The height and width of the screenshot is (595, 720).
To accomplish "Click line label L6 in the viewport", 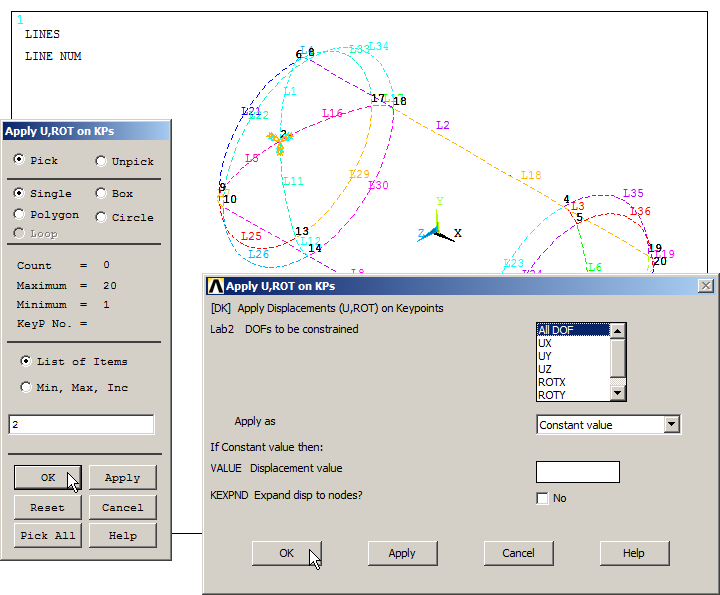I will click(x=595, y=267).
